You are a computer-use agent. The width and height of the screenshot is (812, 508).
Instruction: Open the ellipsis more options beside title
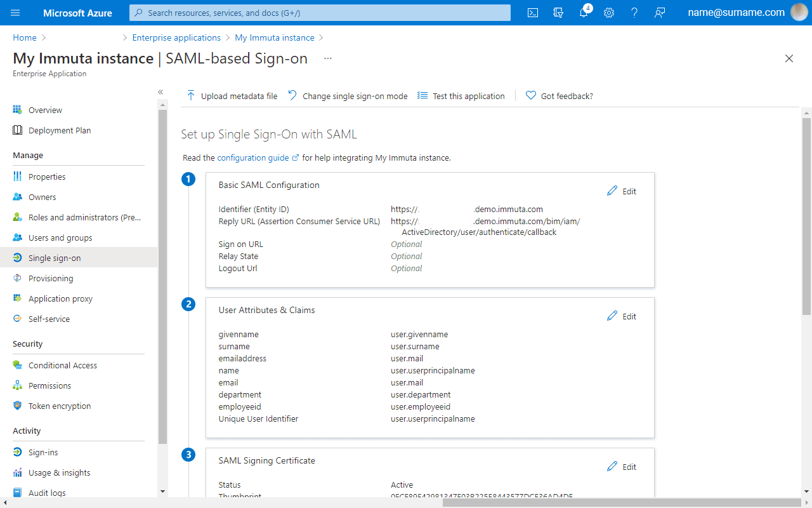coord(328,58)
